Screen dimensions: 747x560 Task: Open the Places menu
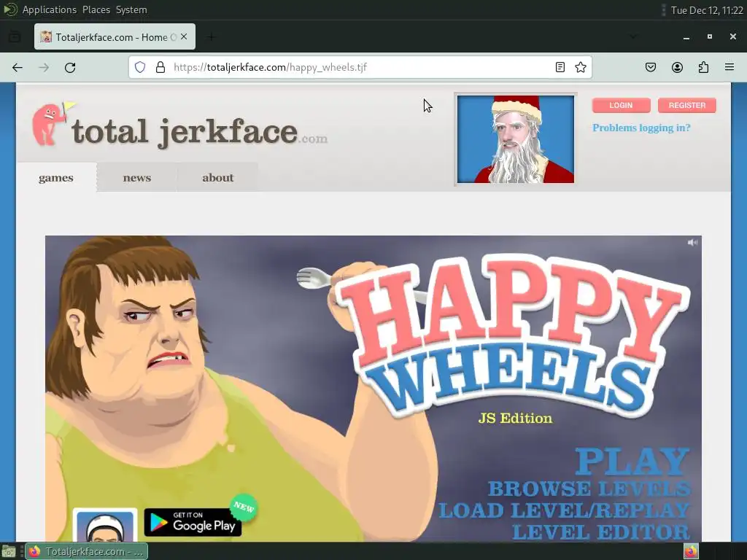coord(96,9)
